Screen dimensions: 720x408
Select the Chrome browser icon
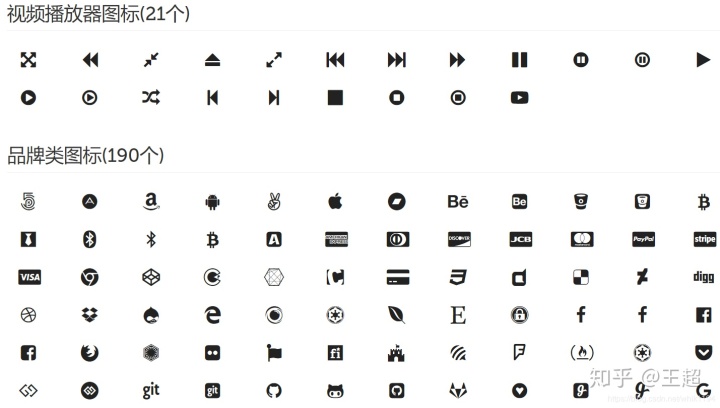90,277
